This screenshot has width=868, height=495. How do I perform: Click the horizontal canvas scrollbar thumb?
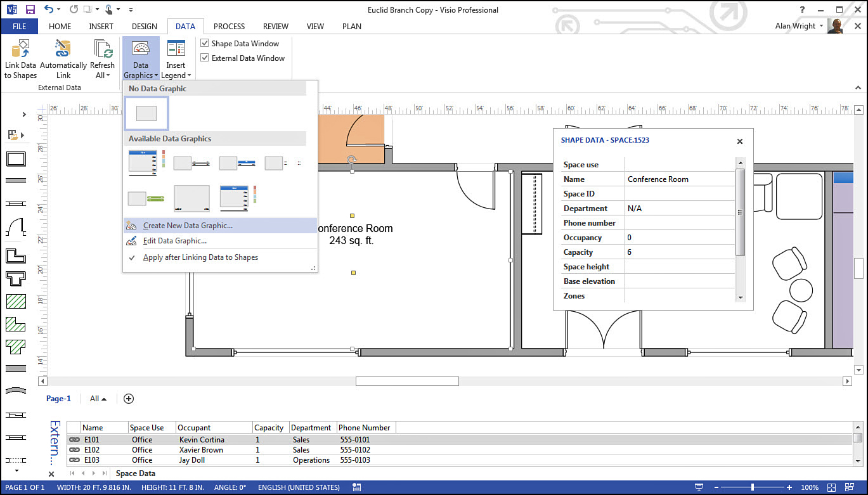point(407,381)
